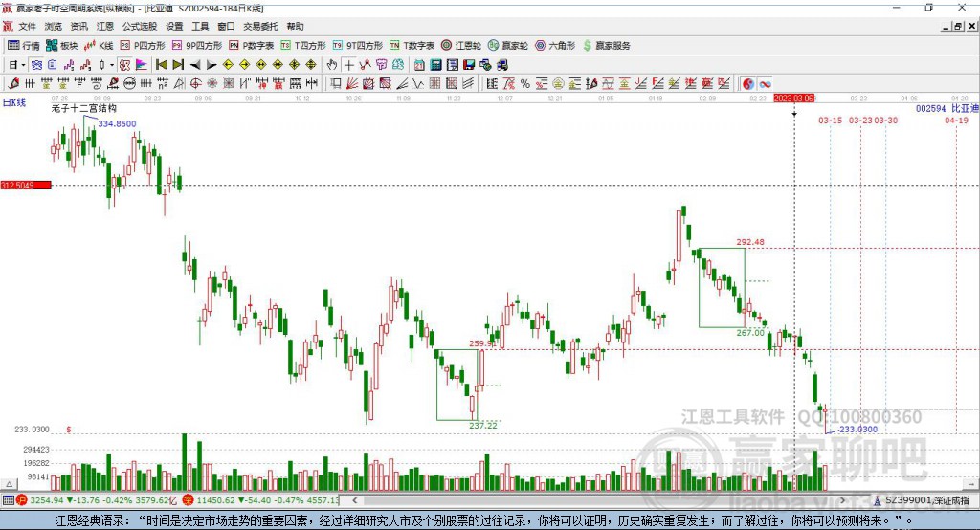980x530 pixels.
Task: Toggle the crosshair cursor tool
Action: tap(348, 65)
